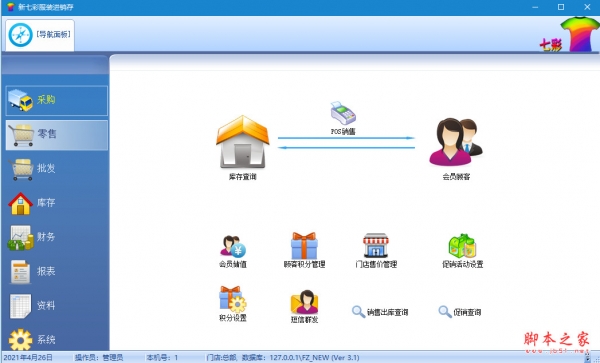600x363 pixels.
Task: Maximize the application window
Action: point(561,7)
